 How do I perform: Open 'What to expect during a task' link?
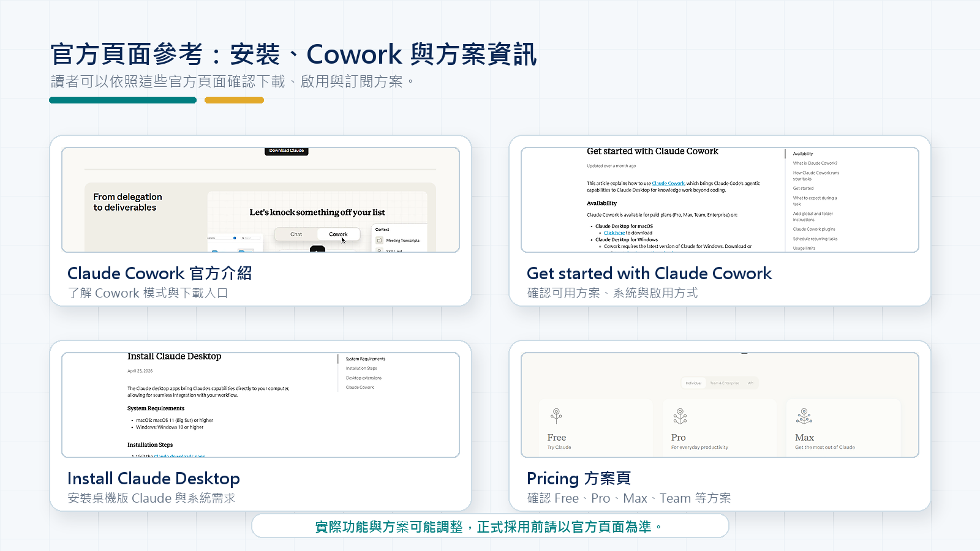[x=815, y=201]
